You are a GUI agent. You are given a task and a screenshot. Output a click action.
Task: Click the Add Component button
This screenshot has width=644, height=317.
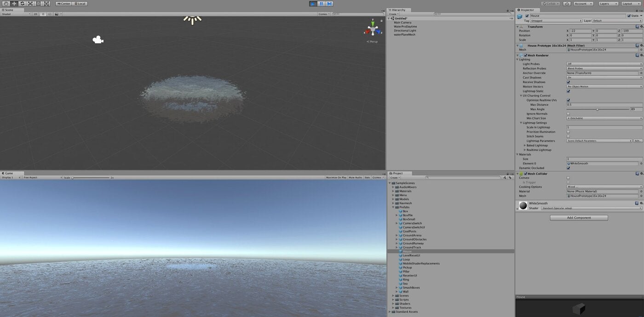[x=578, y=217]
